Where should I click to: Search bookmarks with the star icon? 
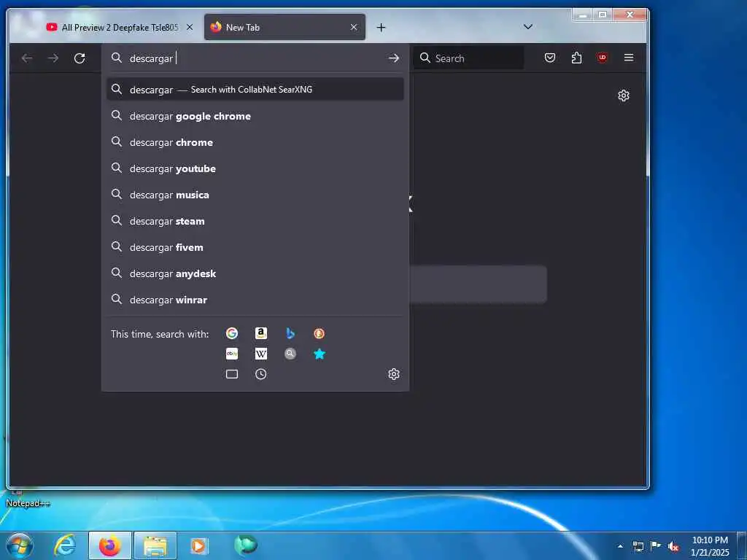[x=320, y=354]
